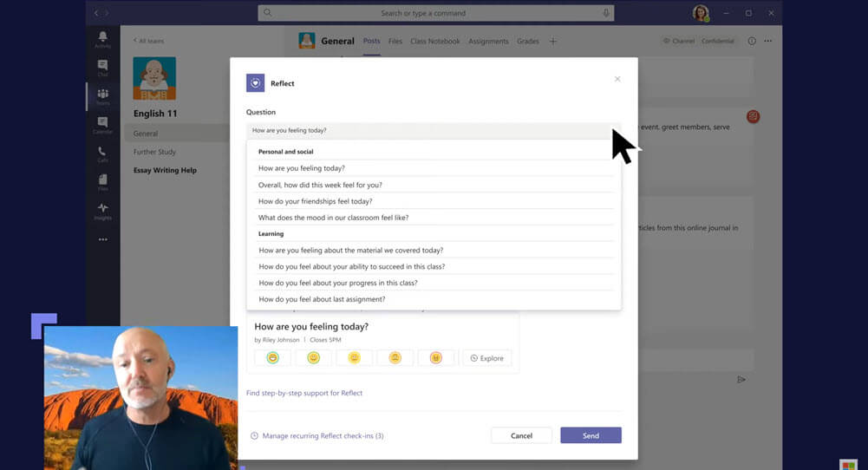Select the very upset red emoji

click(x=435, y=358)
